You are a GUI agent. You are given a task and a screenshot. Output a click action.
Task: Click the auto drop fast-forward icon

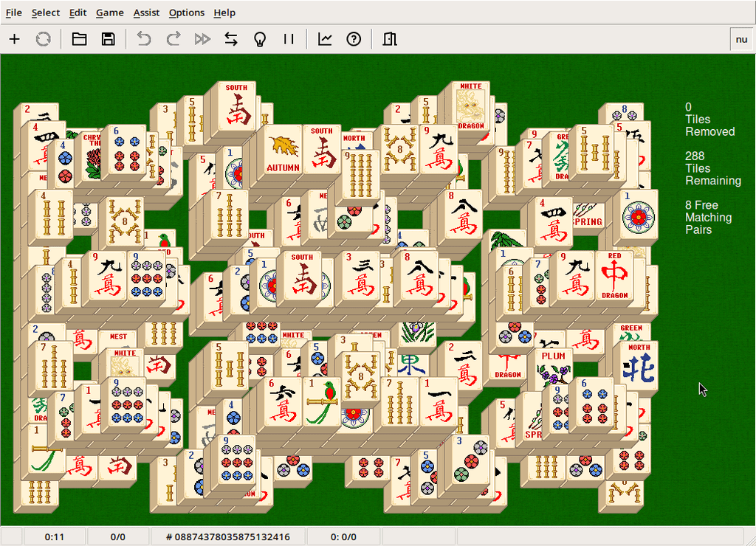[x=202, y=39]
